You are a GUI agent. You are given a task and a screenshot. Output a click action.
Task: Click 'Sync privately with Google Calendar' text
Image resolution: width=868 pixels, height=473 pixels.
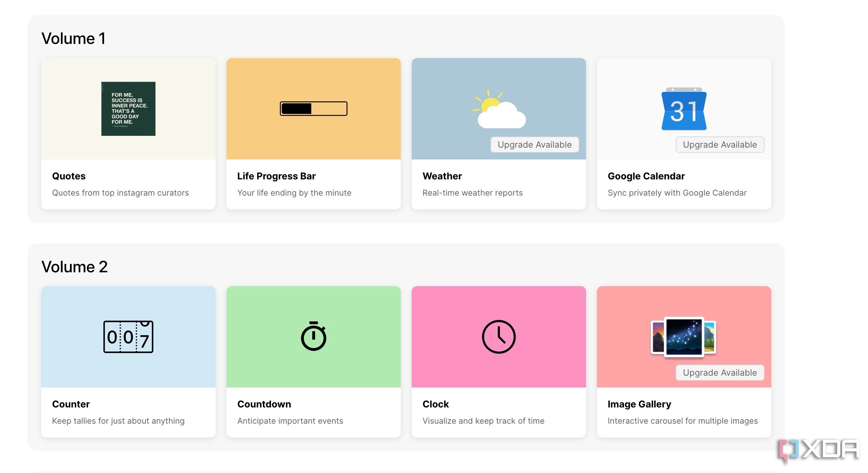[677, 193]
